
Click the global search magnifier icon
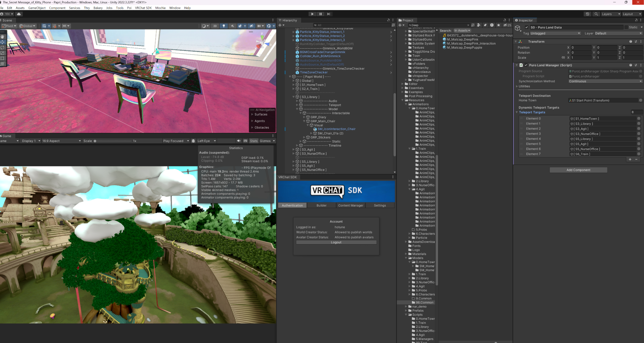click(596, 14)
